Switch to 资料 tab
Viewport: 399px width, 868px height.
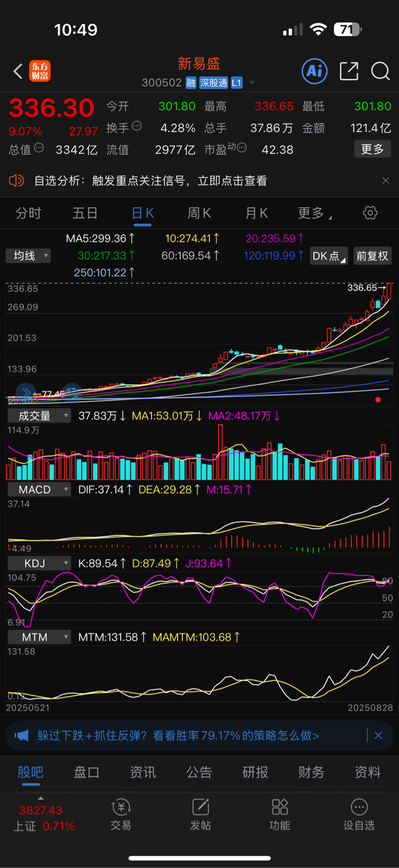point(367,772)
